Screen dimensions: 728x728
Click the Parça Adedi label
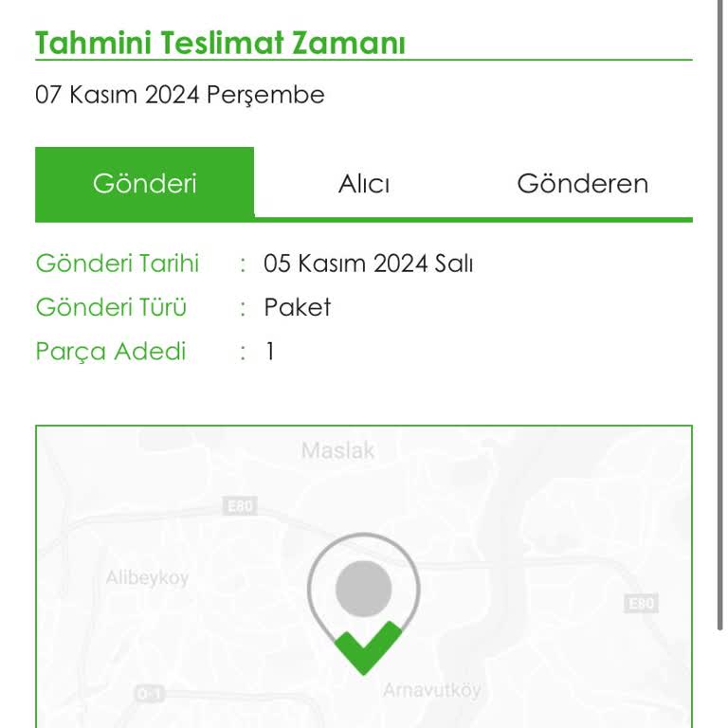[111, 352]
